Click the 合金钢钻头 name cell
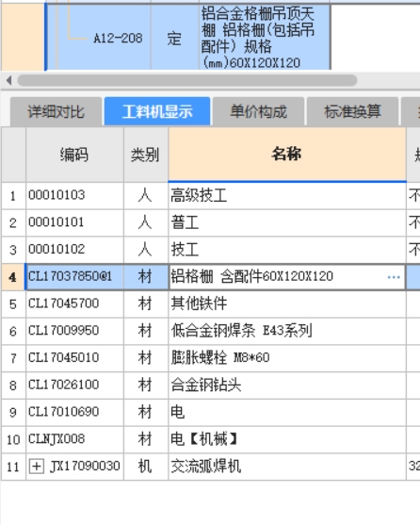Screen dimensions: 420x525 point(287,386)
